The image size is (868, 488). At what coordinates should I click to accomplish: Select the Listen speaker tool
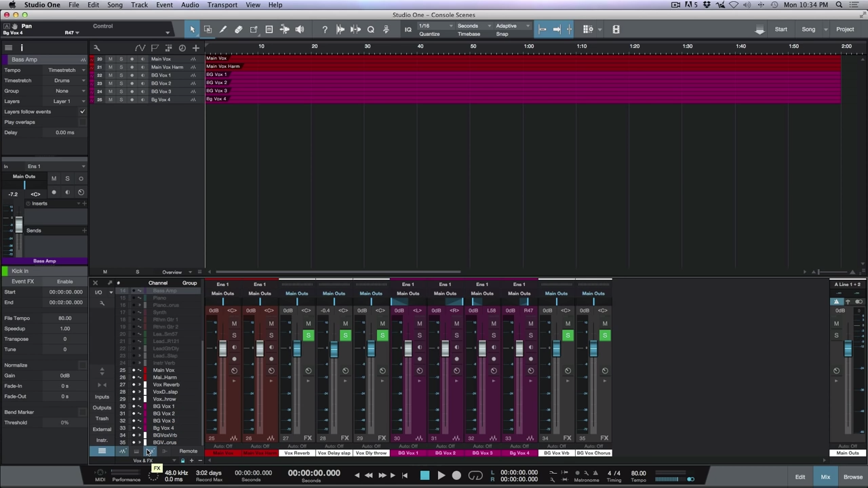point(300,29)
